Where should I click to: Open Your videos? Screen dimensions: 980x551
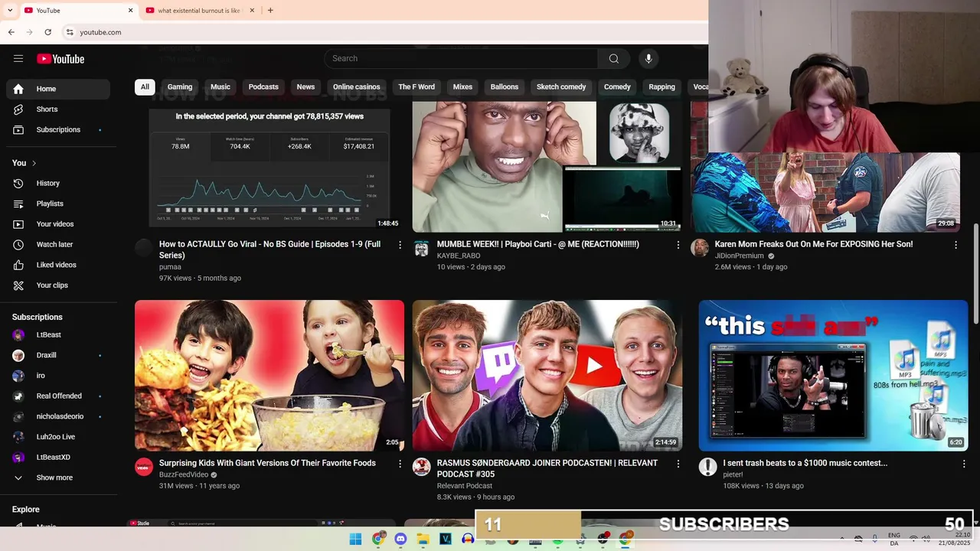tap(58, 224)
